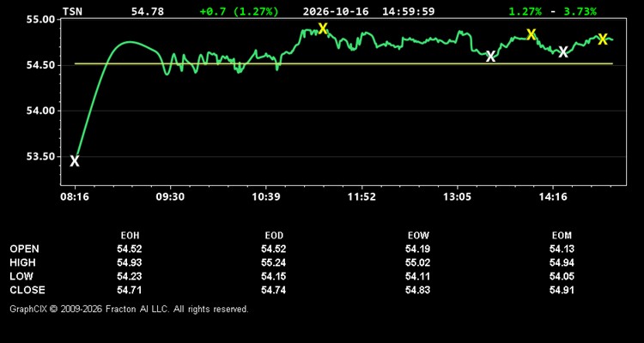Click the 10:39 time axis label
The image size is (644, 343).
tap(266, 197)
